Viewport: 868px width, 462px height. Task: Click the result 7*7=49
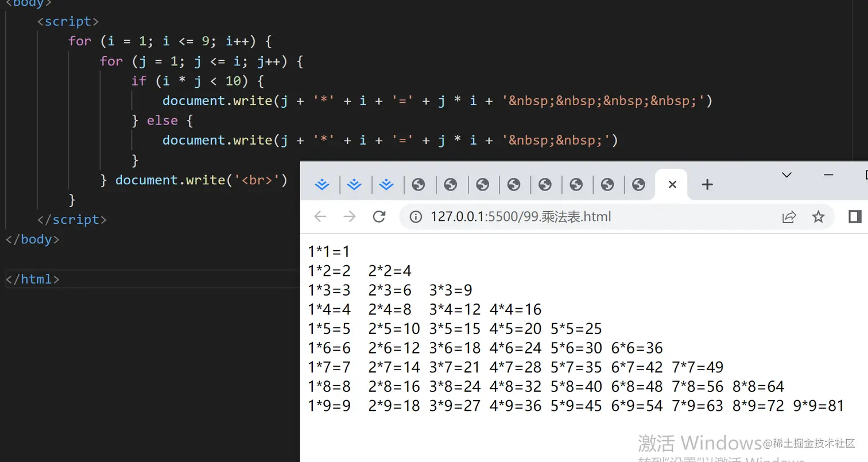(x=698, y=367)
